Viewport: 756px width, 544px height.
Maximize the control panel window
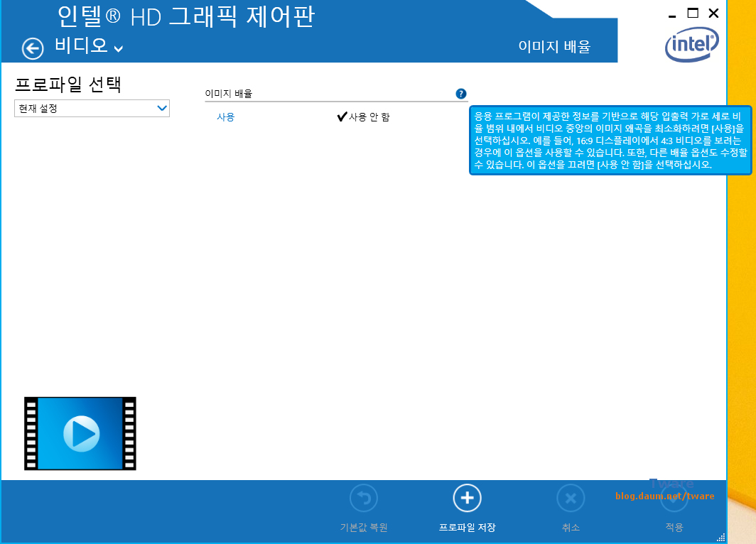coord(693,13)
